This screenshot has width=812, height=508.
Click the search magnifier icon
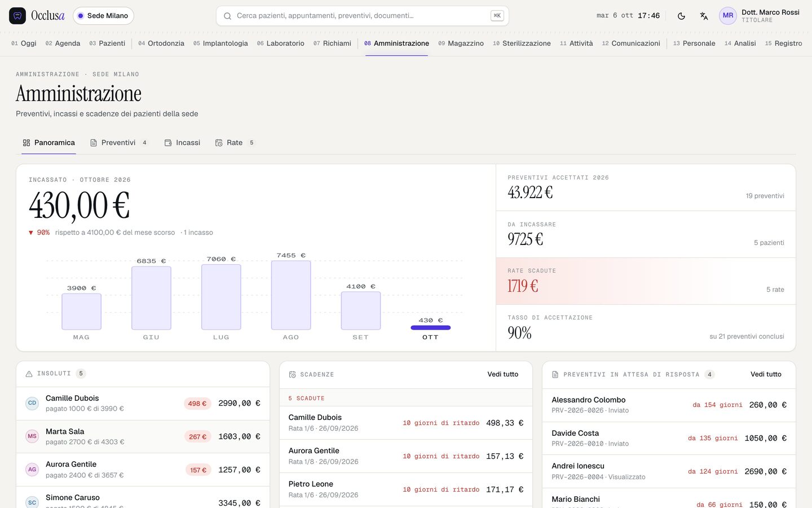click(x=227, y=16)
